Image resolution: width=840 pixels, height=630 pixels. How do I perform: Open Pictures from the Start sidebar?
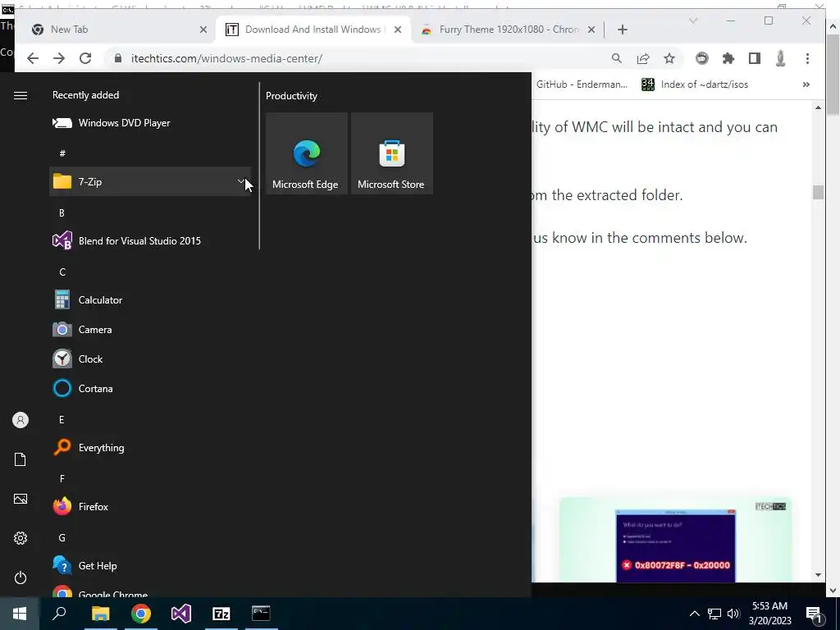click(21, 499)
